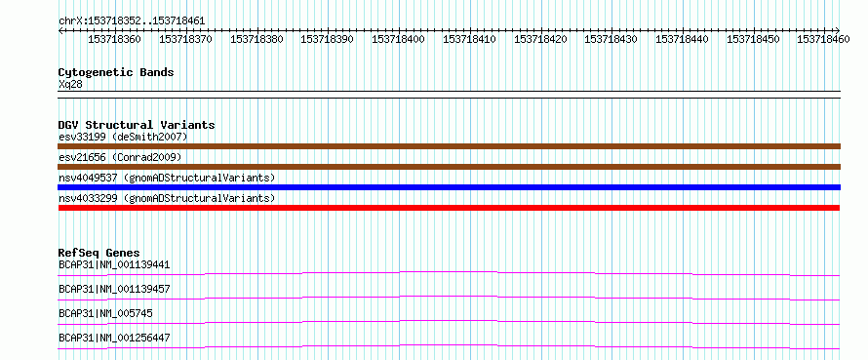This screenshot has width=868, height=360.
Task: Click the RefSeq Genes track title
Action: point(99,253)
